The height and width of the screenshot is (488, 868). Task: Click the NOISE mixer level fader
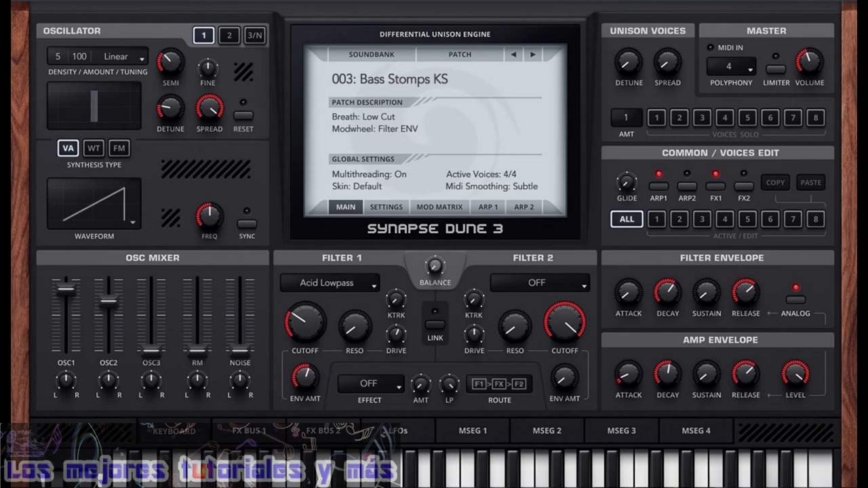(240, 351)
